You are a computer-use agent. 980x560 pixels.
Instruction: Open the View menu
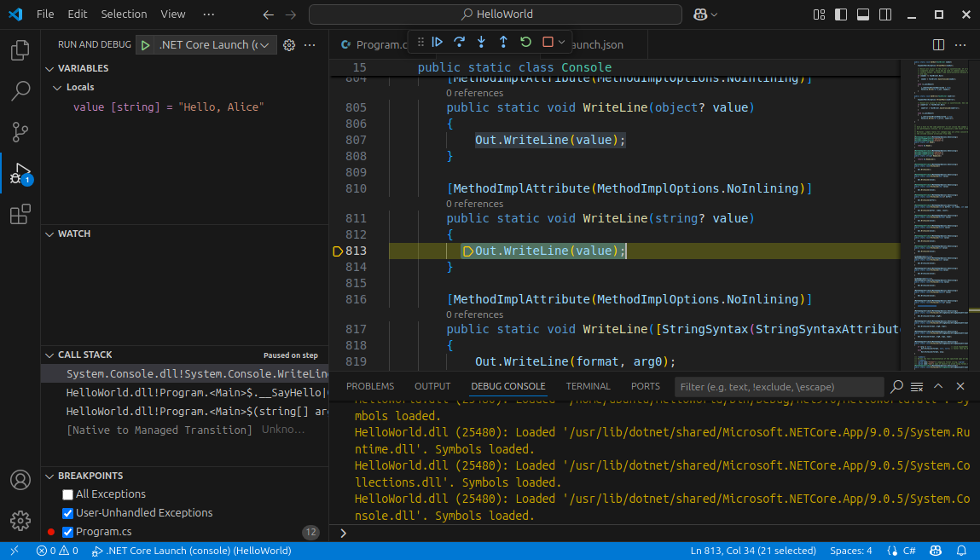pyautogui.click(x=172, y=14)
